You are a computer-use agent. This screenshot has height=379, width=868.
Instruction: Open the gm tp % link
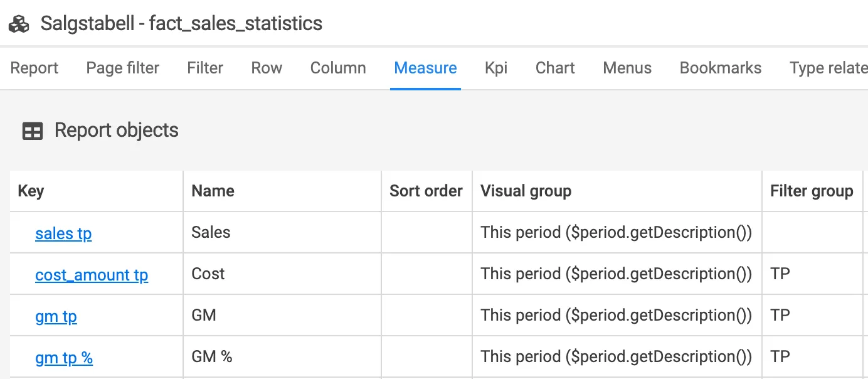pyautogui.click(x=64, y=358)
